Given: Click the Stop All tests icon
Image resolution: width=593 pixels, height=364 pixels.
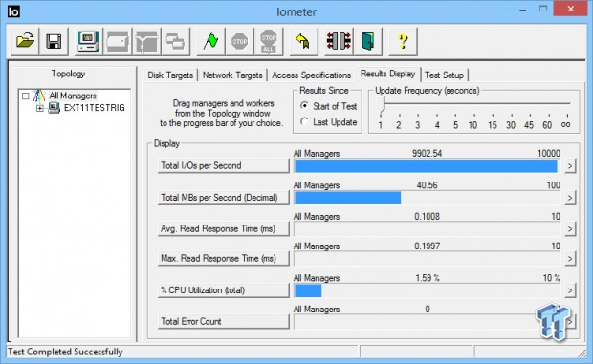Looking at the screenshot, I should (269, 41).
